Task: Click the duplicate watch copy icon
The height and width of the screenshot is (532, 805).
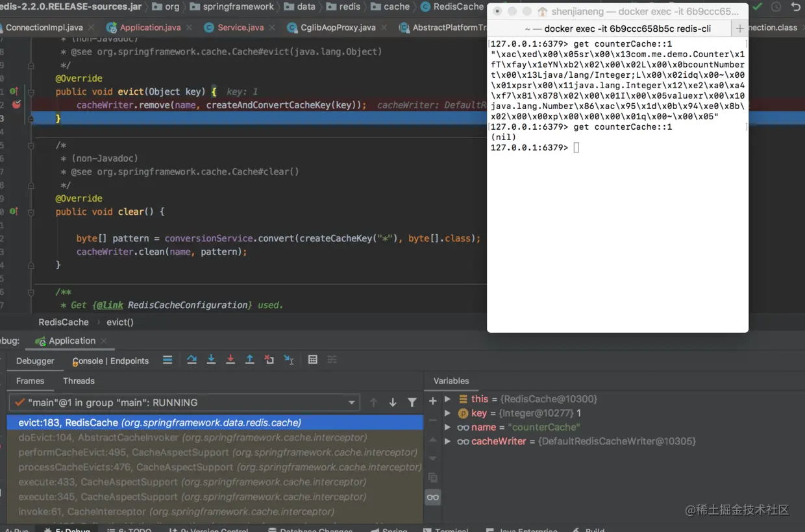Action: (x=433, y=478)
